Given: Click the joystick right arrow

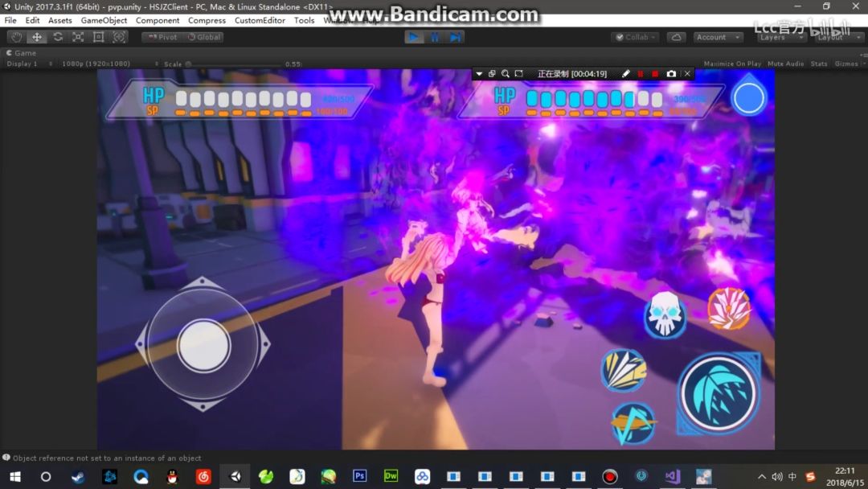Looking at the screenshot, I should (x=264, y=344).
